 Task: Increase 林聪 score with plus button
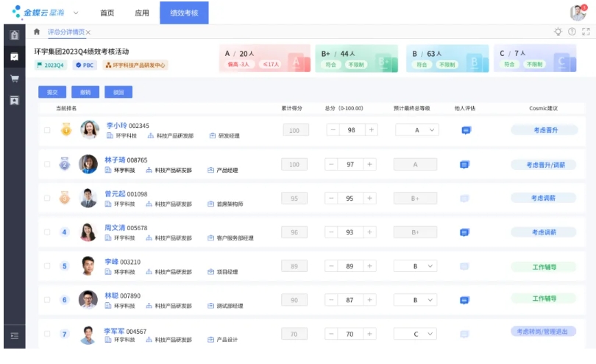pyautogui.click(x=369, y=300)
